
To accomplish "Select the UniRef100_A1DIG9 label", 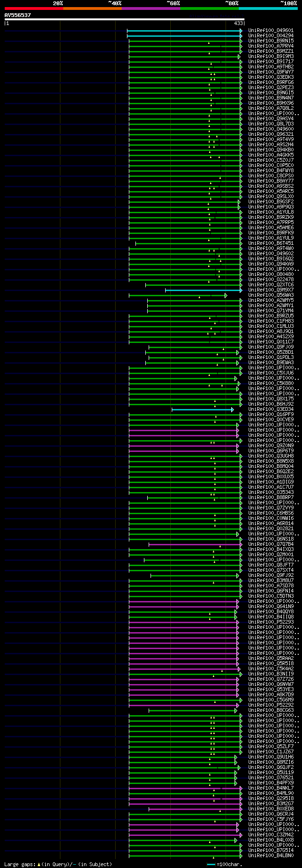I will [x=271, y=482].
